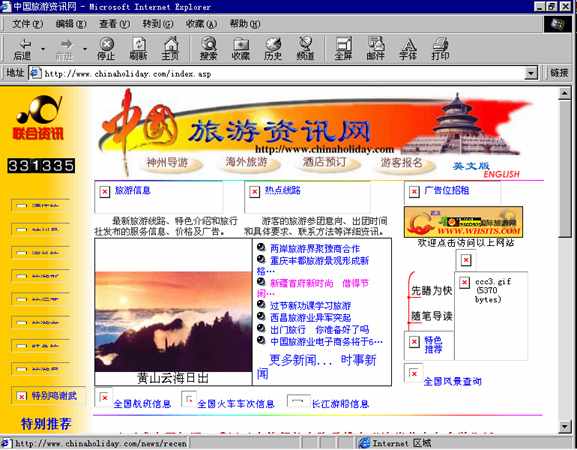Open the 邮件 mail toolbar icon
577x450 pixels.
click(375, 49)
